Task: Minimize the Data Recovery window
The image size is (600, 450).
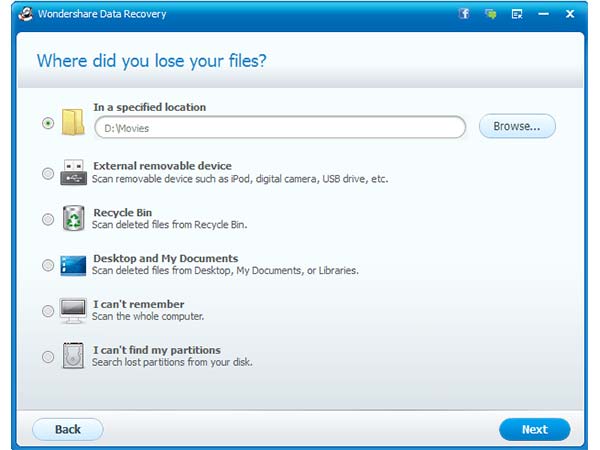Action: point(543,14)
